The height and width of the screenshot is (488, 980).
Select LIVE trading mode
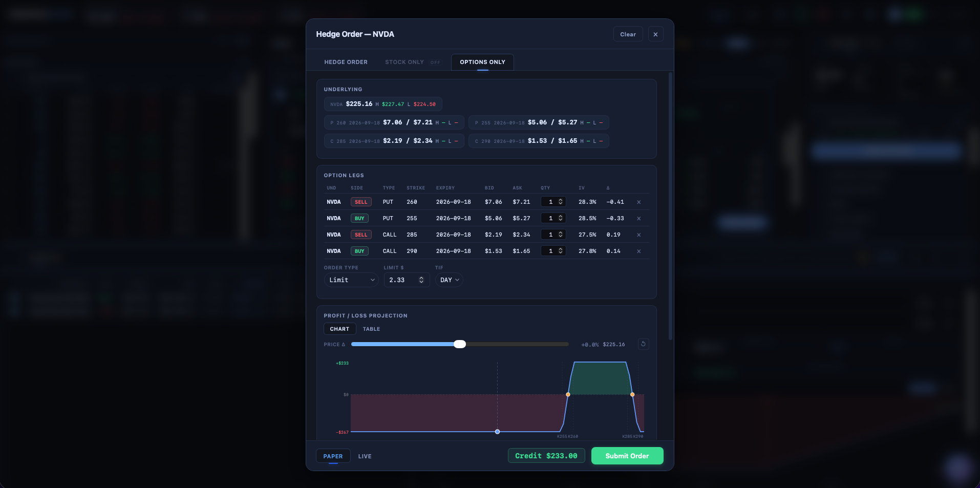[365, 456]
